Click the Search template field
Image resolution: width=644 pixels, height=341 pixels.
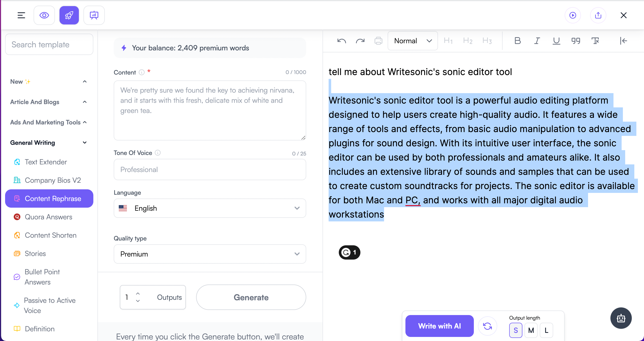(x=49, y=45)
